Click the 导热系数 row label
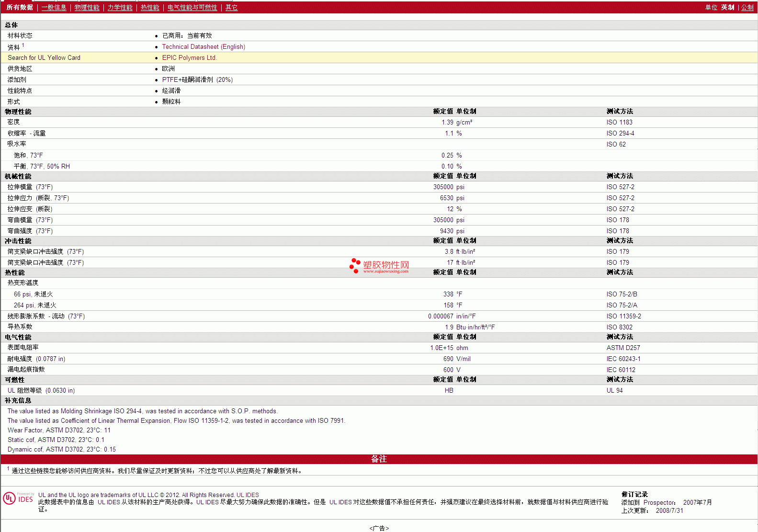 pos(20,327)
